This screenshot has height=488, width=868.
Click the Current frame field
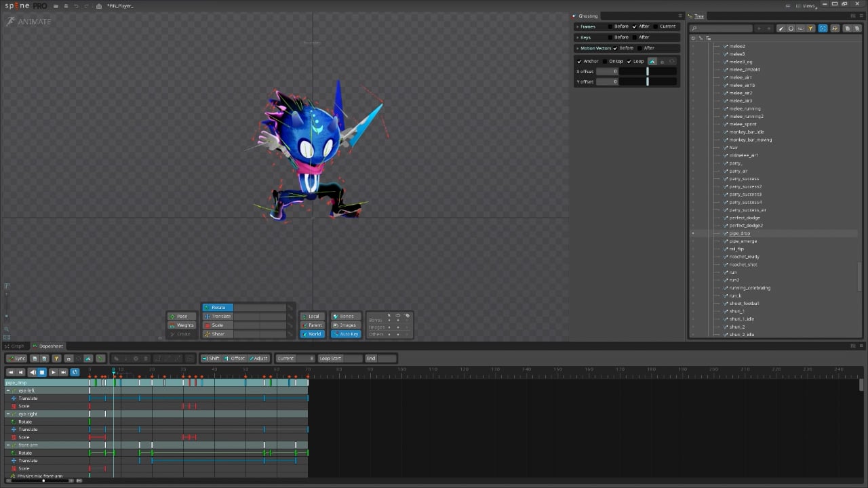coord(295,359)
